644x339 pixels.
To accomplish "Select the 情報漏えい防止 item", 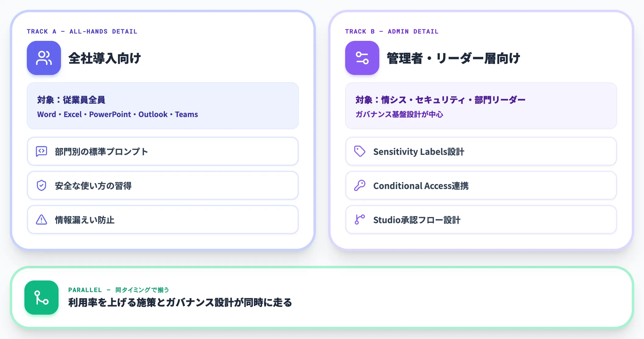I will (163, 219).
